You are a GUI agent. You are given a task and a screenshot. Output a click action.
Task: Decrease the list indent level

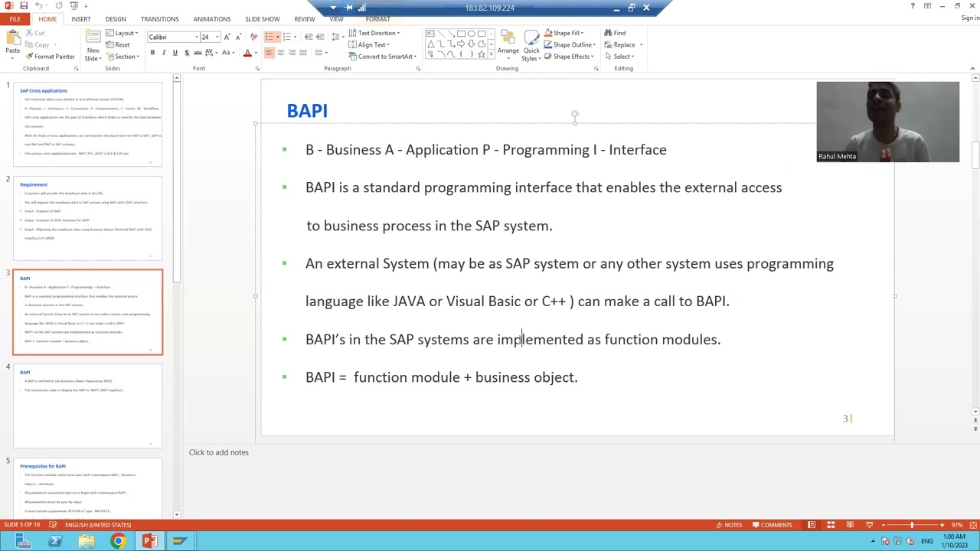pyautogui.click(x=309, y=37)
